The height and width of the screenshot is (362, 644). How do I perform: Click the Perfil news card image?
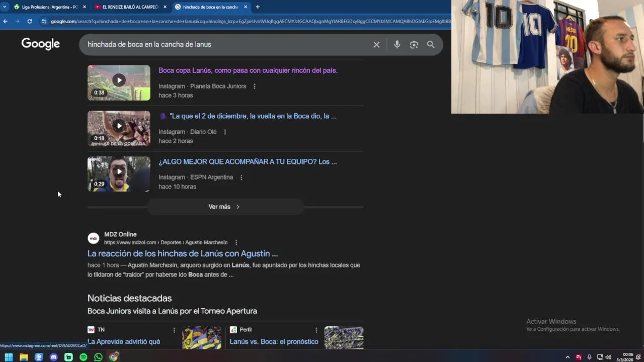click(344, 337)
